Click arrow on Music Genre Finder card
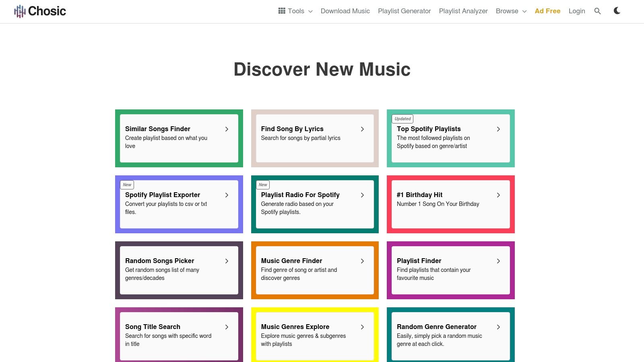Viewport: 644px width, 362px height. click(362, 261)
